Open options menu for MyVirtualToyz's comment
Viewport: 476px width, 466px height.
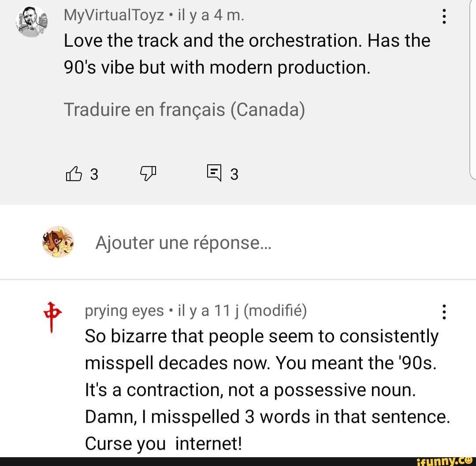444,17
